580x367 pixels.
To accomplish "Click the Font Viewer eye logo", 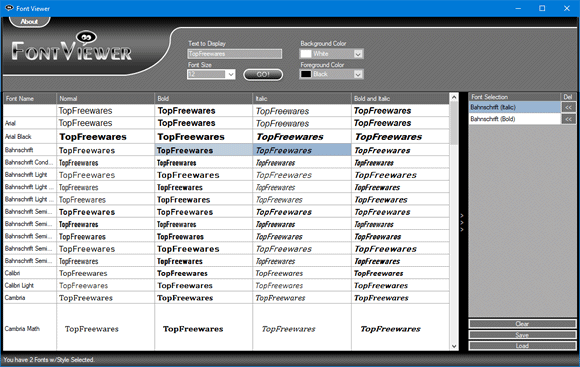I will coord(86,37).
